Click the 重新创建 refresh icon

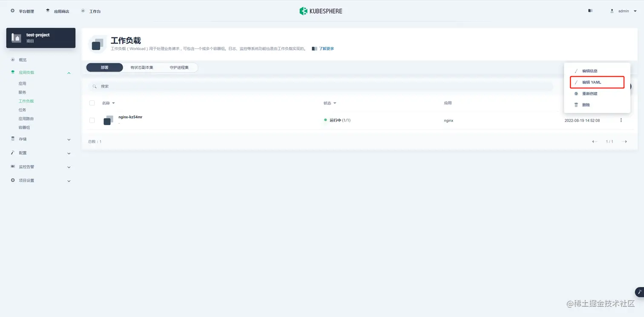click(576, 94)
